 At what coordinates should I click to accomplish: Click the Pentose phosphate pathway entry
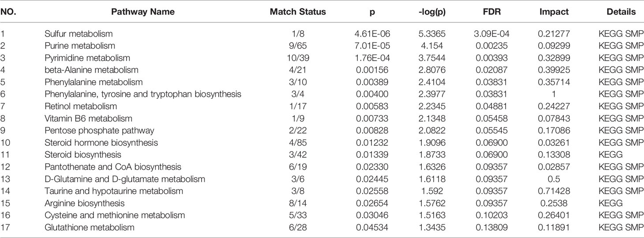pyautogui.click(x=99, y=130)
